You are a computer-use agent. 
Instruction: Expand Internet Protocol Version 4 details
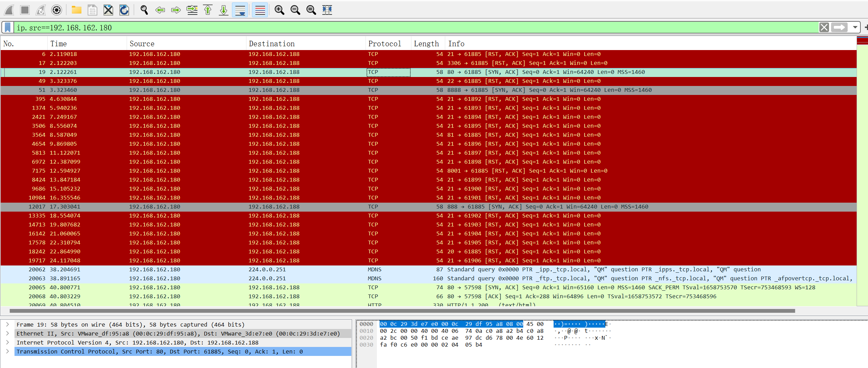8,342
